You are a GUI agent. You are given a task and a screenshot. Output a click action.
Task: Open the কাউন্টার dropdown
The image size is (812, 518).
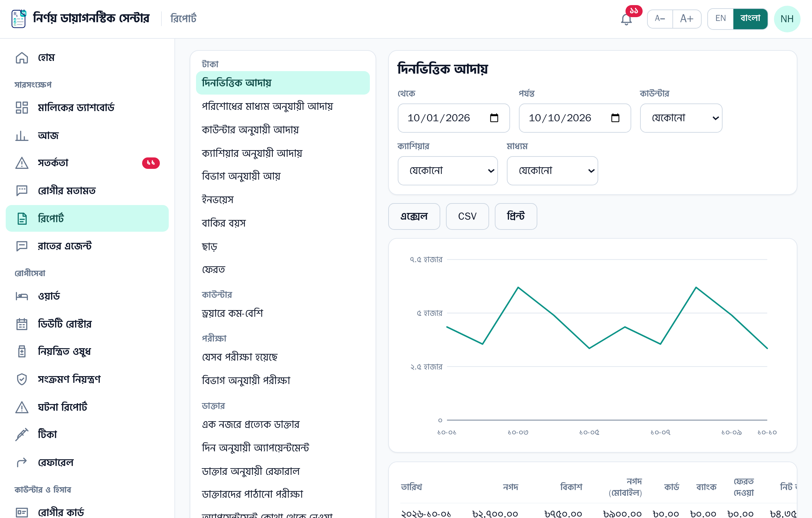coord(681,118)
